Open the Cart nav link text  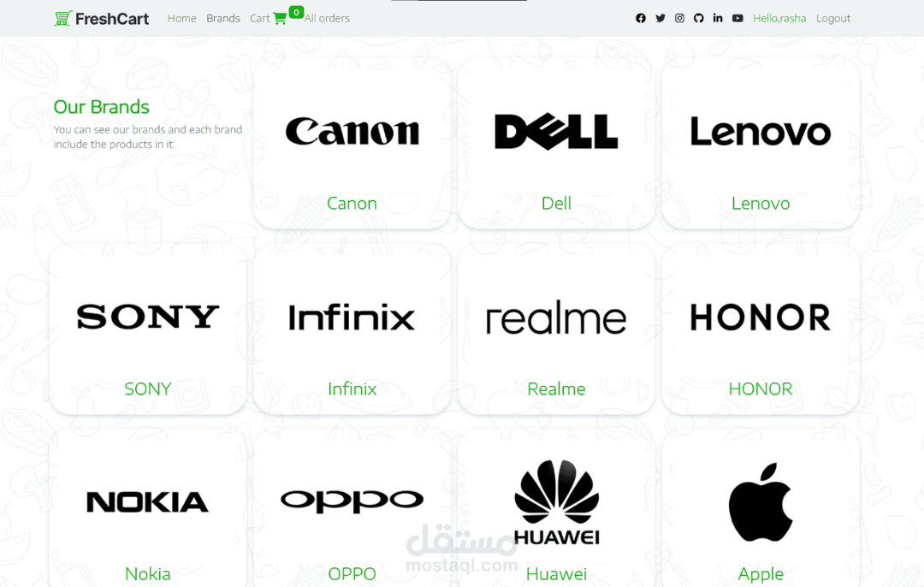(260, 18)
